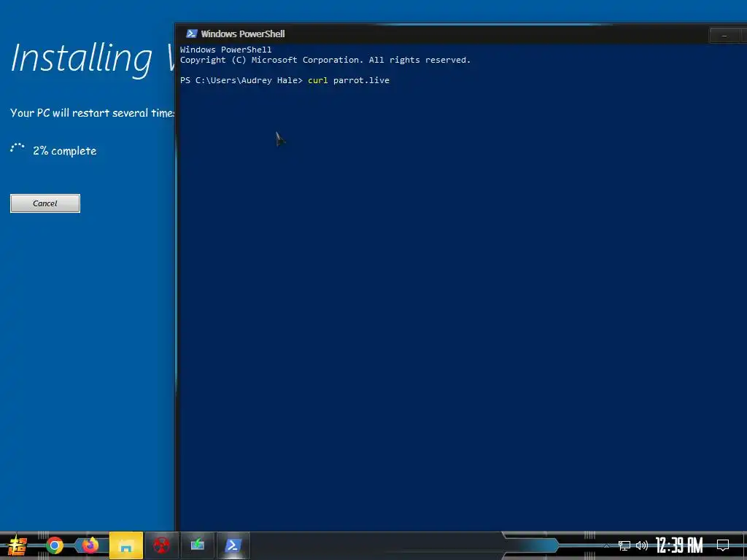Click the Microsoft Corporation copyright line
This screenshot has width=747, height=560.
tap(325, 60)
